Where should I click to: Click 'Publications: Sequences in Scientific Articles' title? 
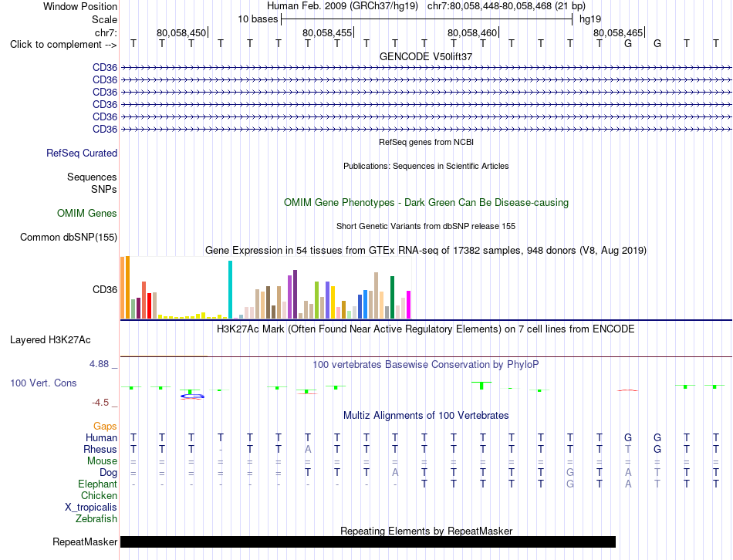click(x=426, y=166)
